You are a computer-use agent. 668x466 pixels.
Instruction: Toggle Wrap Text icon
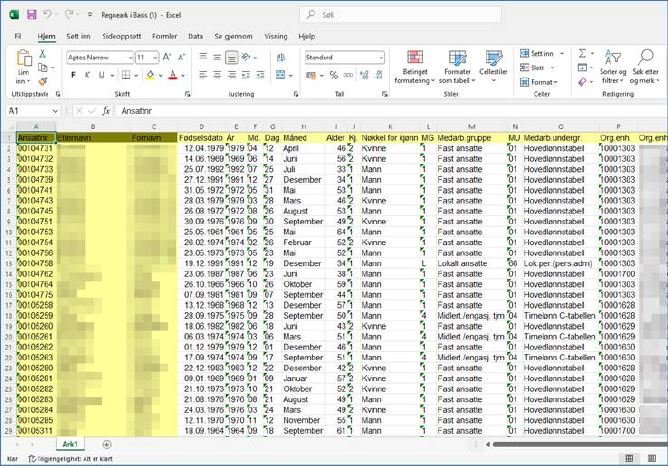coord(281,57)
